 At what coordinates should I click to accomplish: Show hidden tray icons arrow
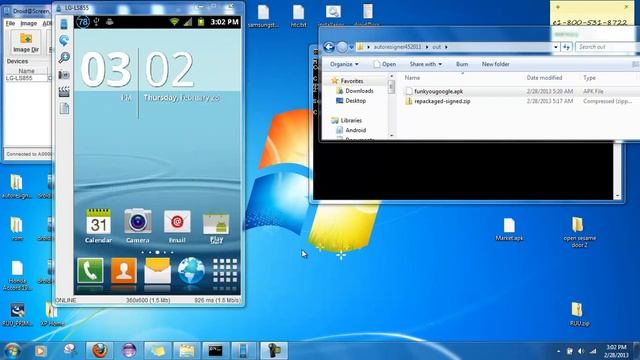pyautogui.click(x=558, y=351)
